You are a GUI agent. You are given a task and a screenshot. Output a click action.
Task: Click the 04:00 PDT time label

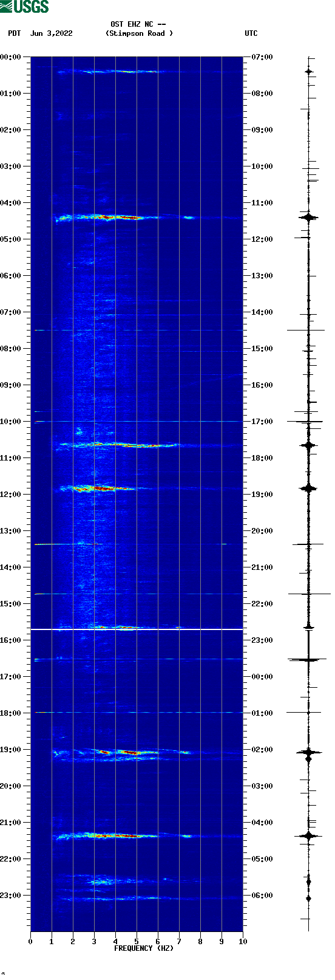coord(10,203)
